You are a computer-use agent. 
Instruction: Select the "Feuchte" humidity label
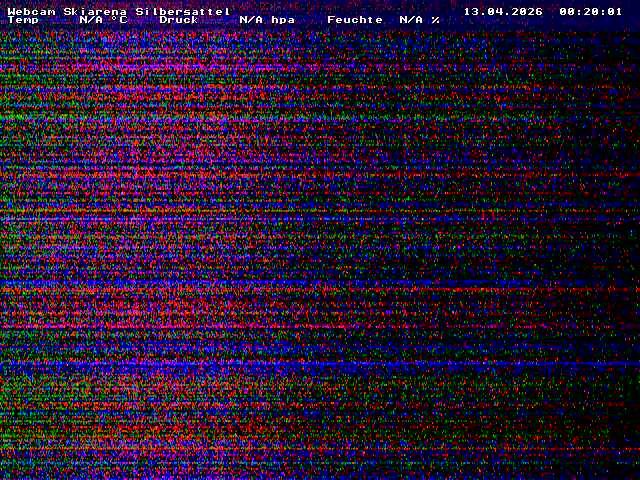(355, 20)
